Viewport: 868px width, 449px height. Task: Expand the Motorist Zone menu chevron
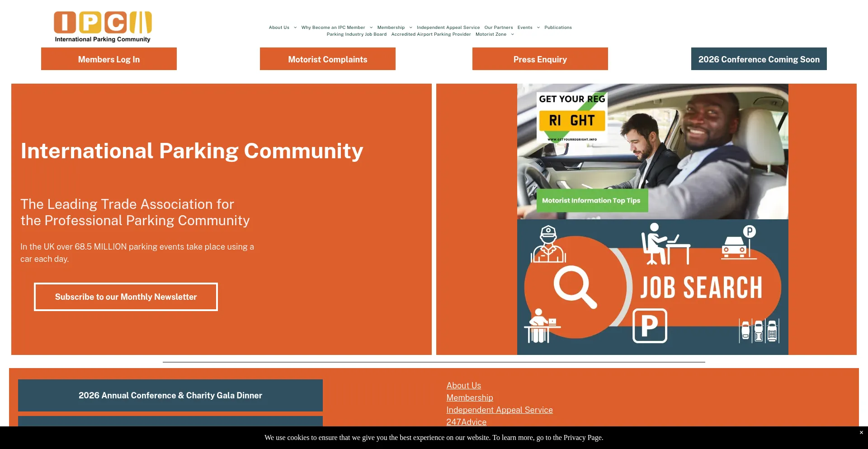point(512,34)
